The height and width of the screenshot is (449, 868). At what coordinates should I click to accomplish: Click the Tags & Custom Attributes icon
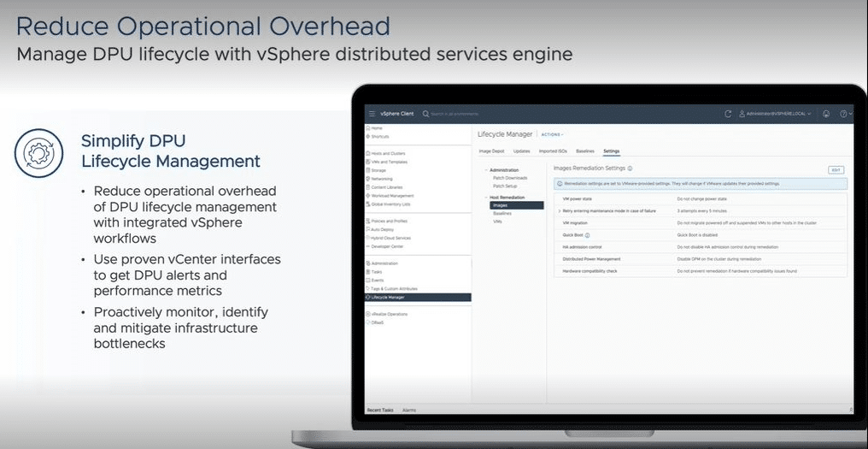click(x=368, y=289)
